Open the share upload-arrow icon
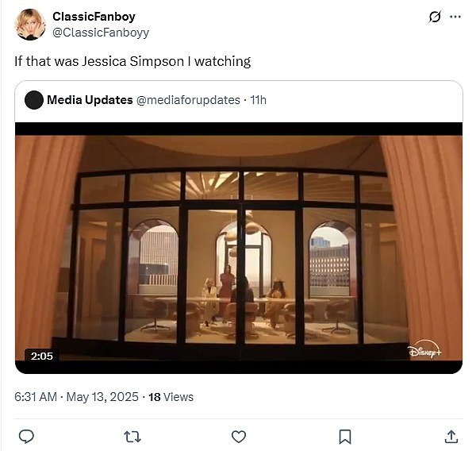The image size is (476, 451). 451,437
